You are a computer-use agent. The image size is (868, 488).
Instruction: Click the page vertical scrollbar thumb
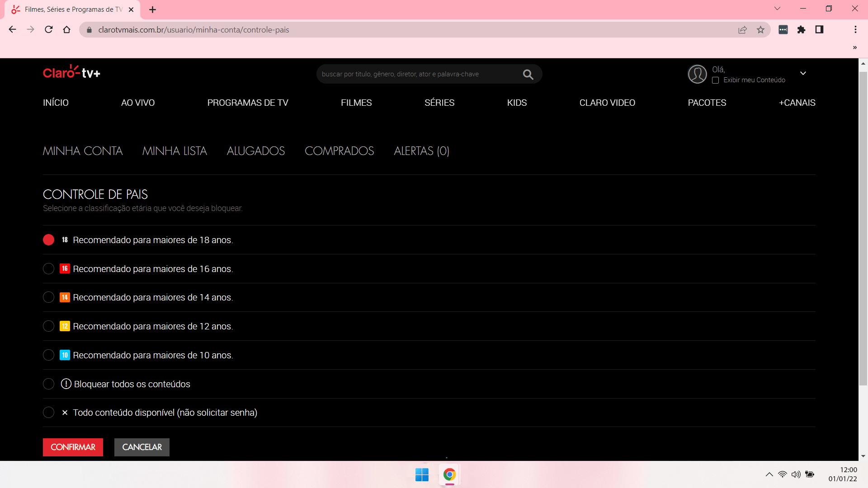[x=863, y=228]
